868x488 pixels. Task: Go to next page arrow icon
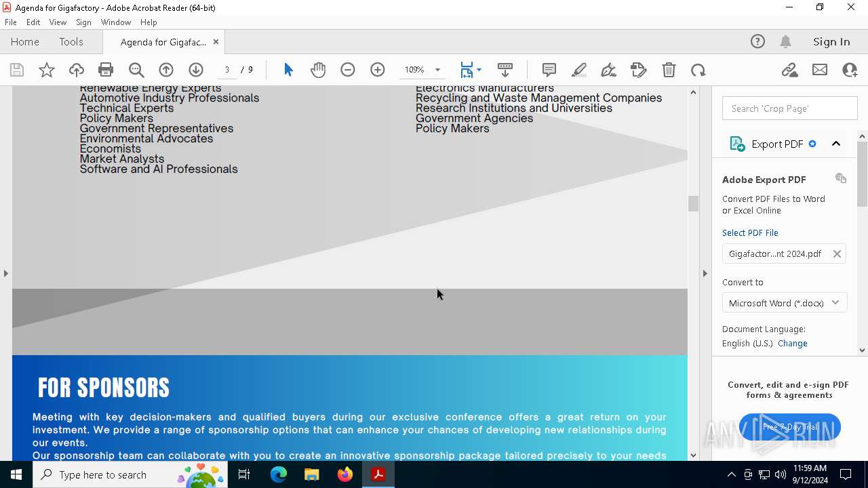(196, 70)
